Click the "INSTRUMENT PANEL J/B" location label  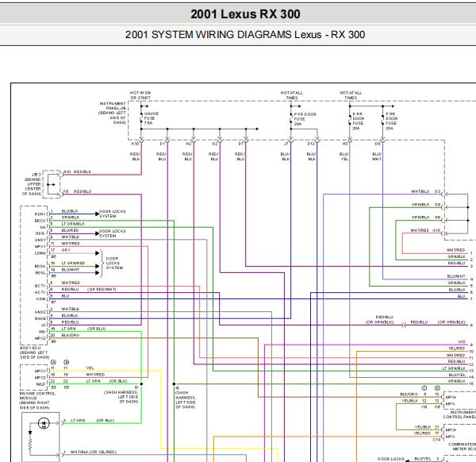112,113
